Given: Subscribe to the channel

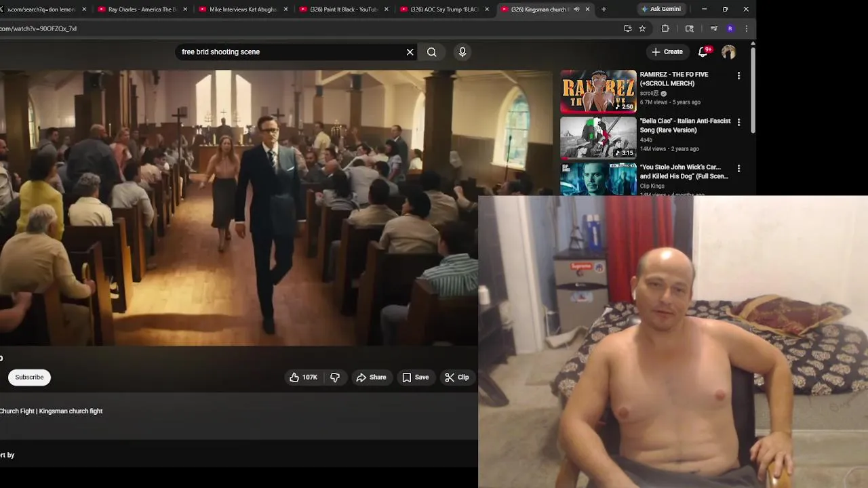Looking at the screenshot, I should coord(29,378).
